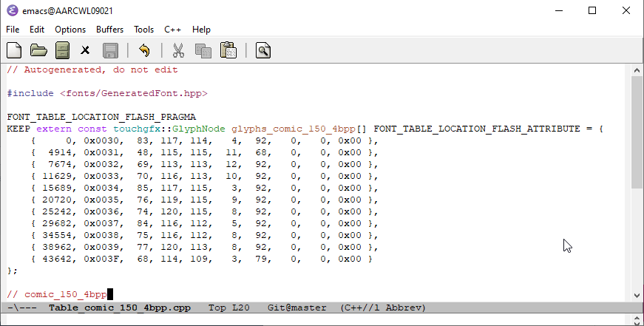Viewport: 644px width, 326px height.
Task: Click the value 15689 in the table
Action: [x=57, y=188]
